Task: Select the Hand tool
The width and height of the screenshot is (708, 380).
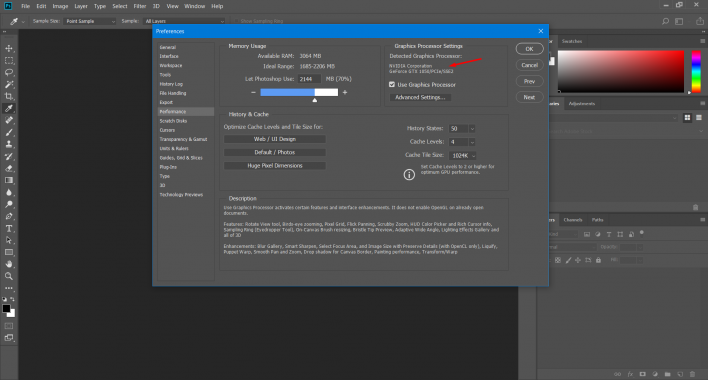Action: click(9, 264)
